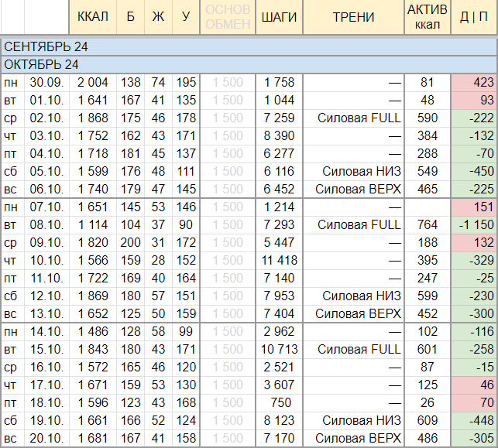Select kcal value 1 681

point(93,439)
